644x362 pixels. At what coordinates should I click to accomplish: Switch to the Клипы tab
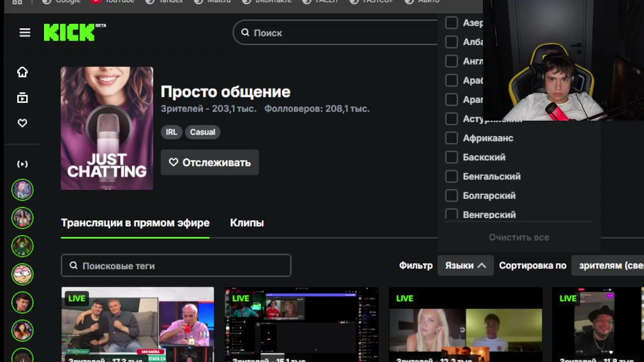[x=247, y=223]
